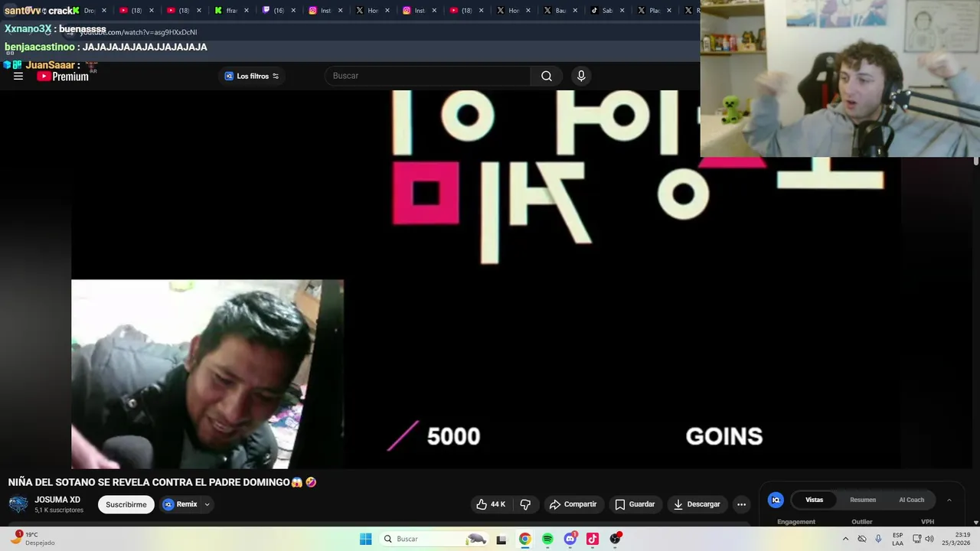Subscribe with the Suscribirme button
This screenshot has height=551, width=980.
[x=126, y=504]
